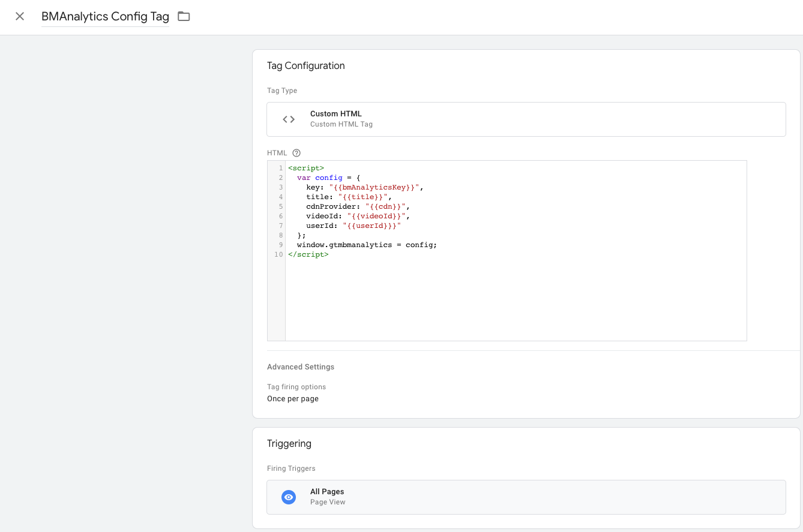Click the closing </script> line
Screen dimensions: 803x532
[x=308, y=254]
